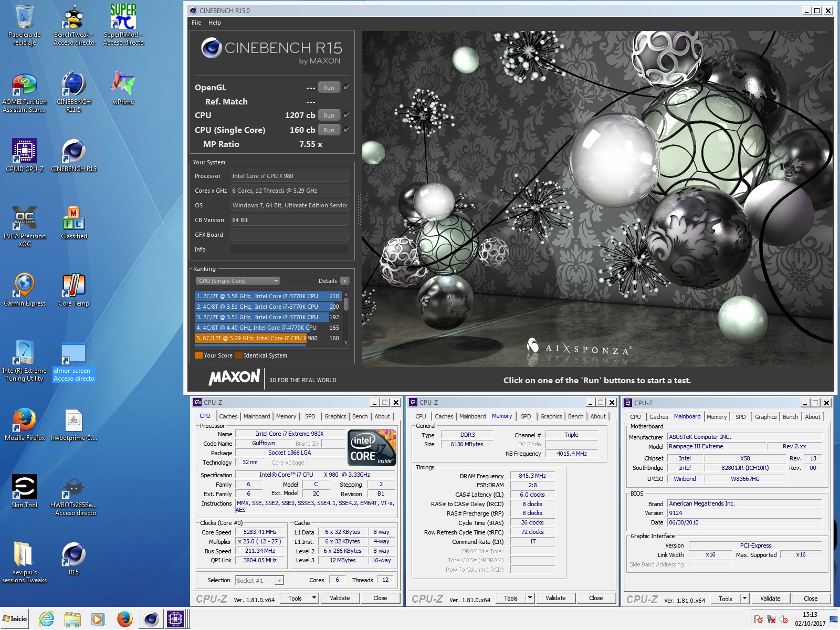The height and width of the screenshot is (630, 840).
Task: Click Tools button in Mainboard CPU-Z window
Action: click(x=726, y=598)
